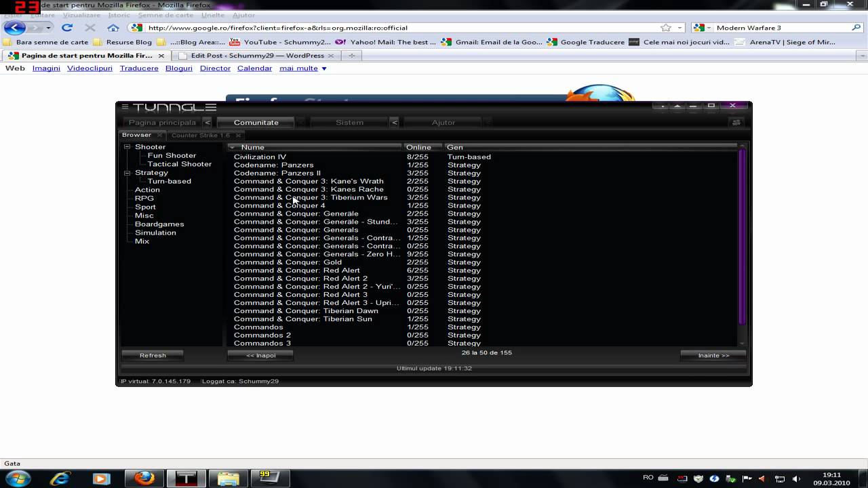This screenshot has height=488, width=868.
Task: Sort by Gen column header
Action: tap(590, 147)
